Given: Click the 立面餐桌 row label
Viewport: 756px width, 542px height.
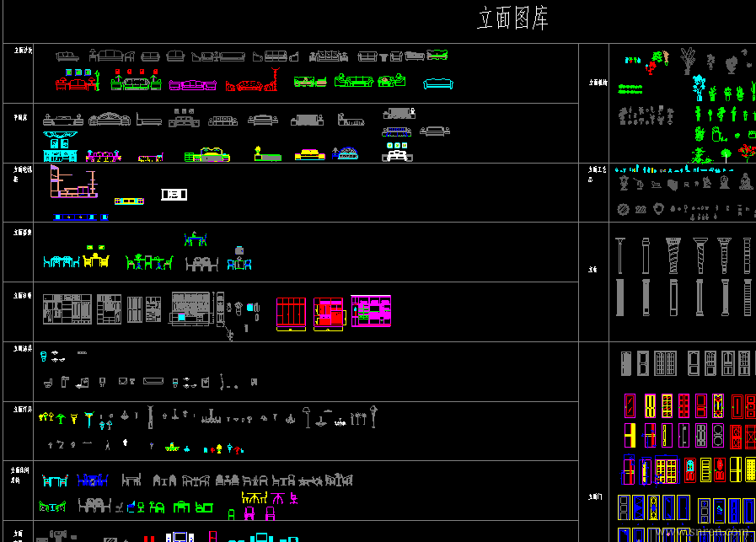Looking at the screenshot, I should pyautogui.click(x=22, y=233).
